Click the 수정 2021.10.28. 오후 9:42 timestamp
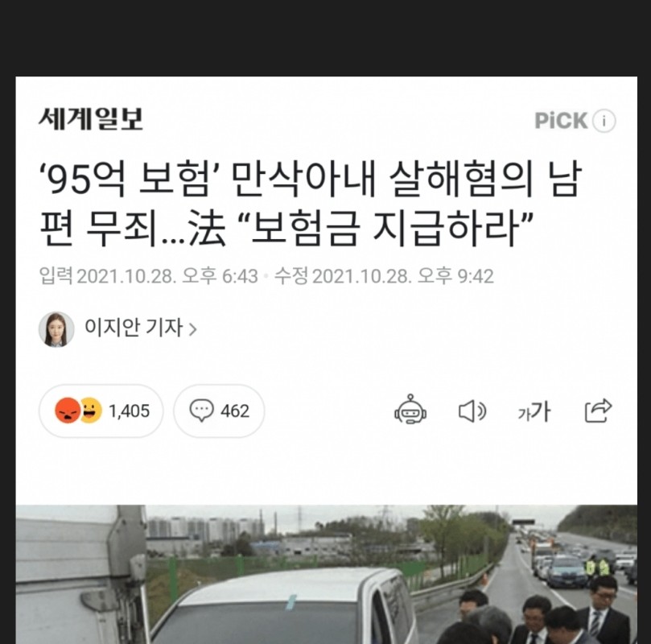 (384, 275)
